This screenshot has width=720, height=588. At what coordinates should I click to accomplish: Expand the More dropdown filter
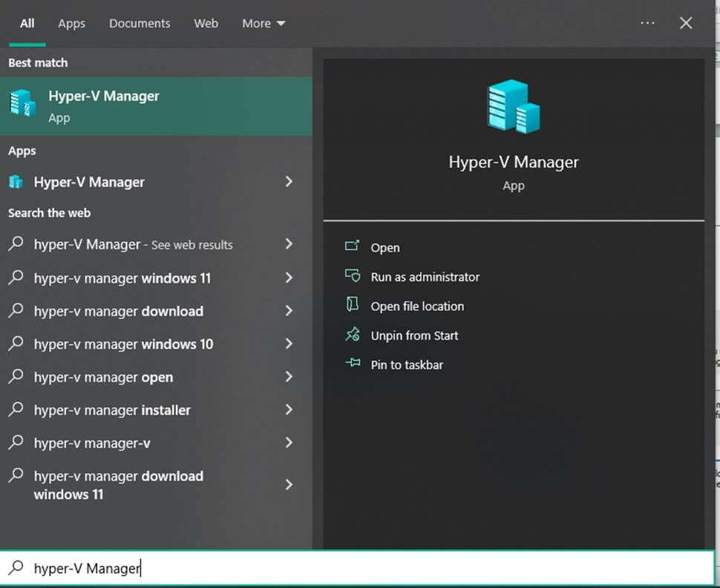[264, 23]
